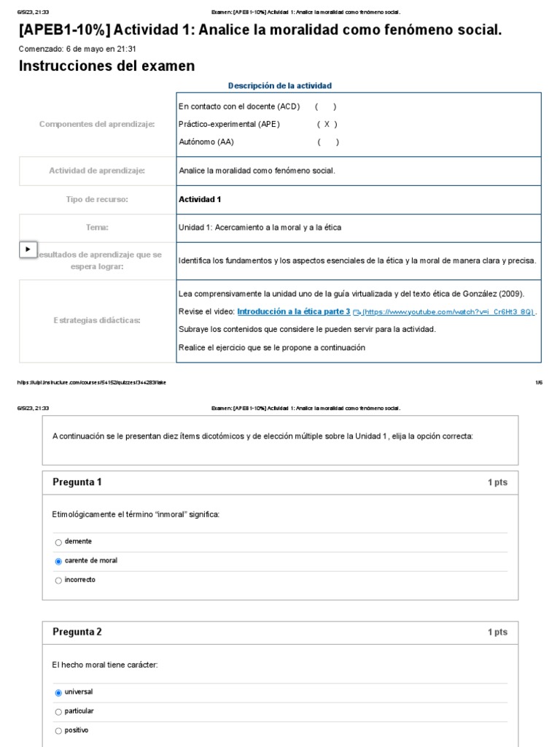The height and width of the screenshot is (747, 560).
Task: Click the 'Pregunta 1' question header
Action: 77,482
